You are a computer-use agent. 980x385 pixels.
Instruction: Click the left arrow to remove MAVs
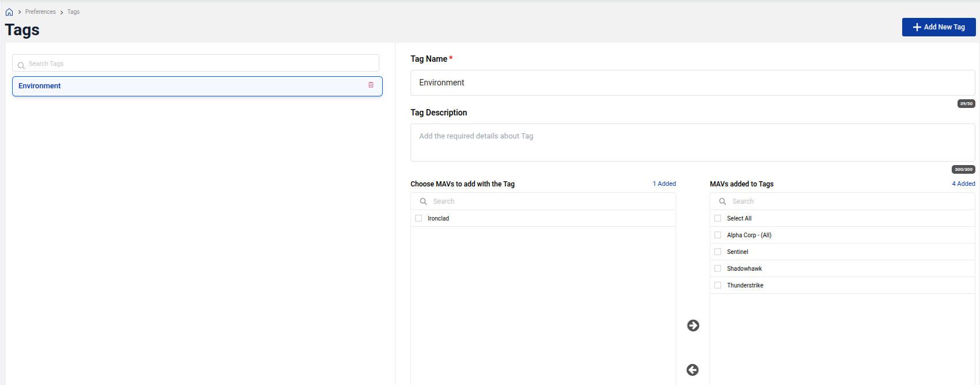tap(693, 370)
